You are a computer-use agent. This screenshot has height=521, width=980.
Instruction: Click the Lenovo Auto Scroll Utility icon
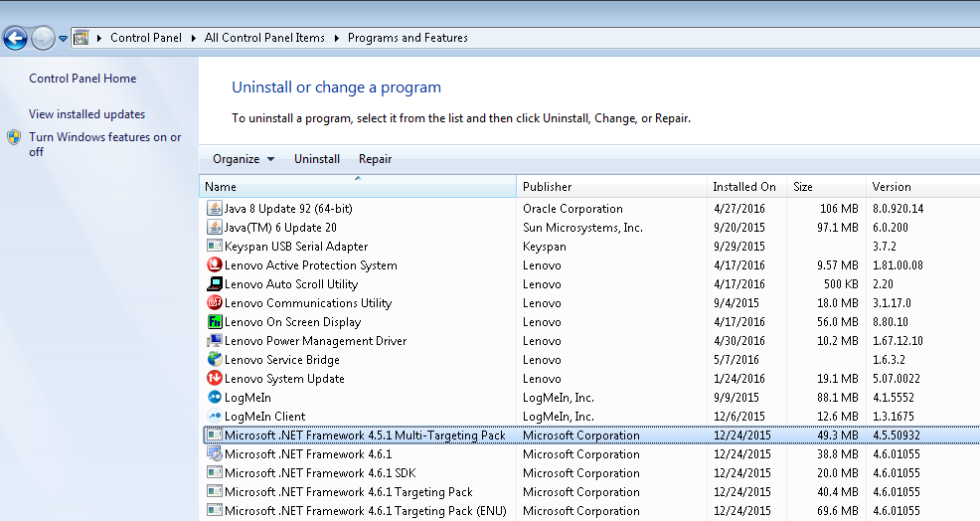pyautogui.click(x=215, y=283)
